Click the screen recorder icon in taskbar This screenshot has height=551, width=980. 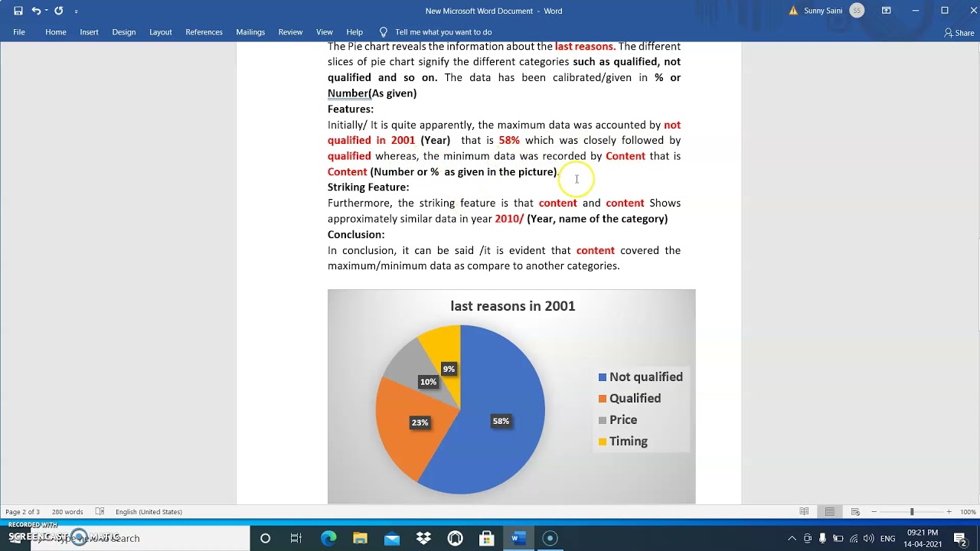click(550, 539)
